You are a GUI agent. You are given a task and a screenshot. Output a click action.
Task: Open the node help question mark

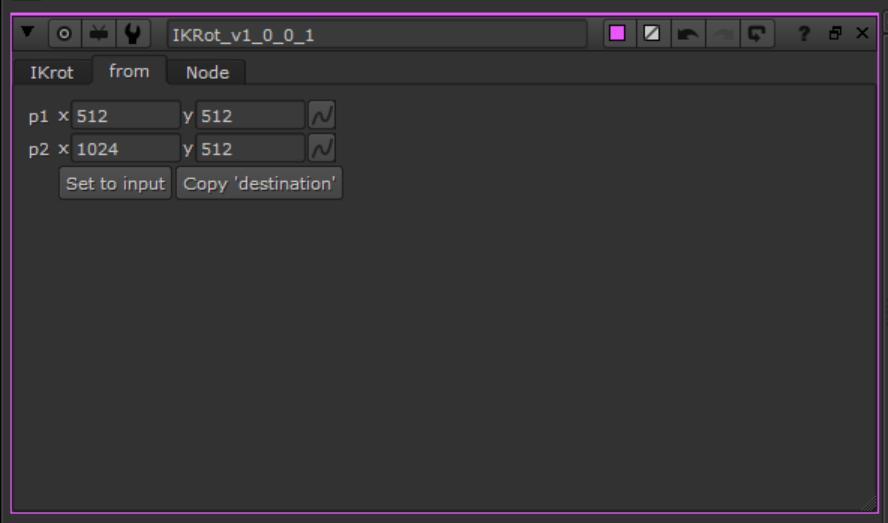tap(803, 34)
